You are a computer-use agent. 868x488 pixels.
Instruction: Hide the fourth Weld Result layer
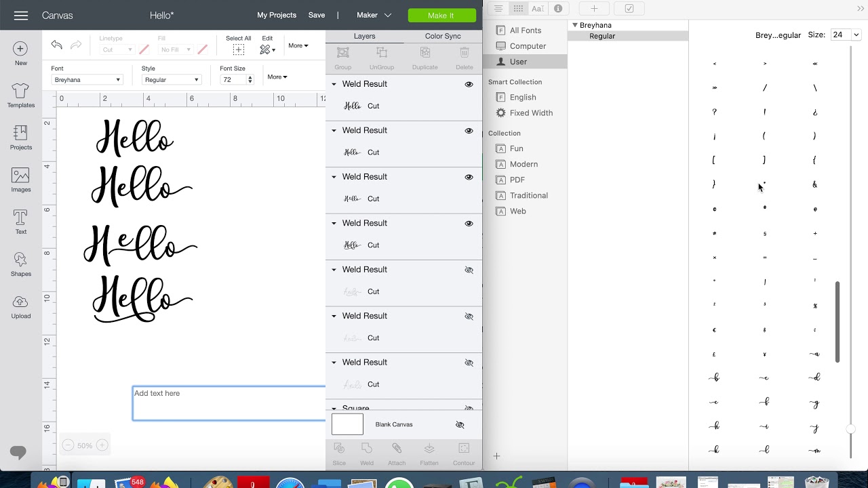[x=469, y=223]
